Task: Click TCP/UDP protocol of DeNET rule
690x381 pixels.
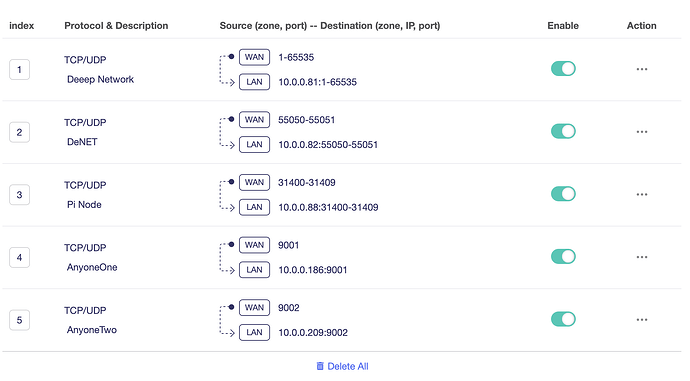Action: pos(85,123)
